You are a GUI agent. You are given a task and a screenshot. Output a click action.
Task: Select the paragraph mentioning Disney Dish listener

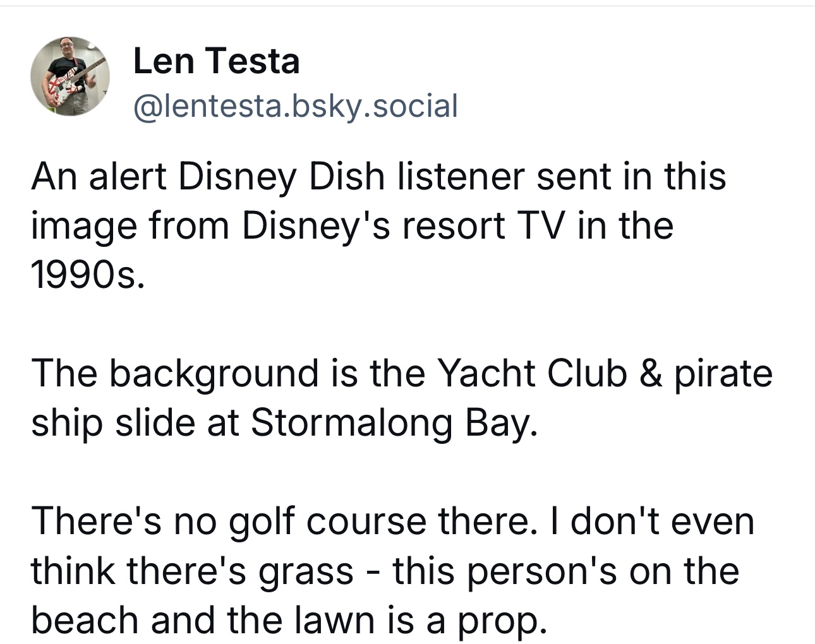379,225
